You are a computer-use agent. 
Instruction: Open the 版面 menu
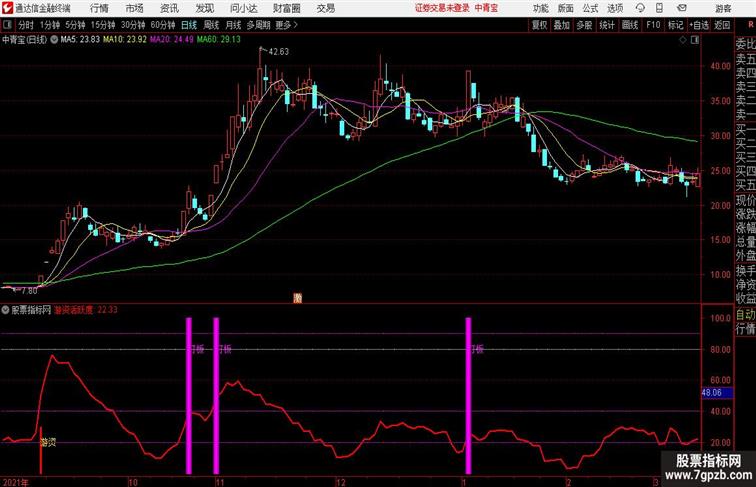[566, 8]
